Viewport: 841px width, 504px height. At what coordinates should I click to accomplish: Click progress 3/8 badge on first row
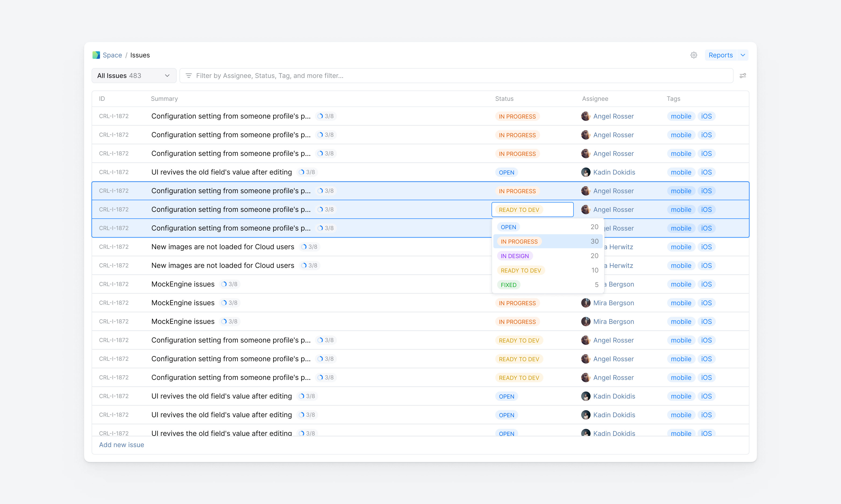tap(326, 116)
